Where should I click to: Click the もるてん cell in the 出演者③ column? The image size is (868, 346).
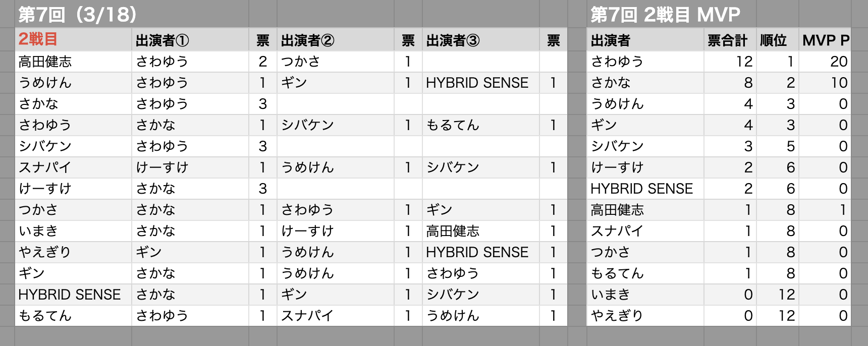(481, 125)
